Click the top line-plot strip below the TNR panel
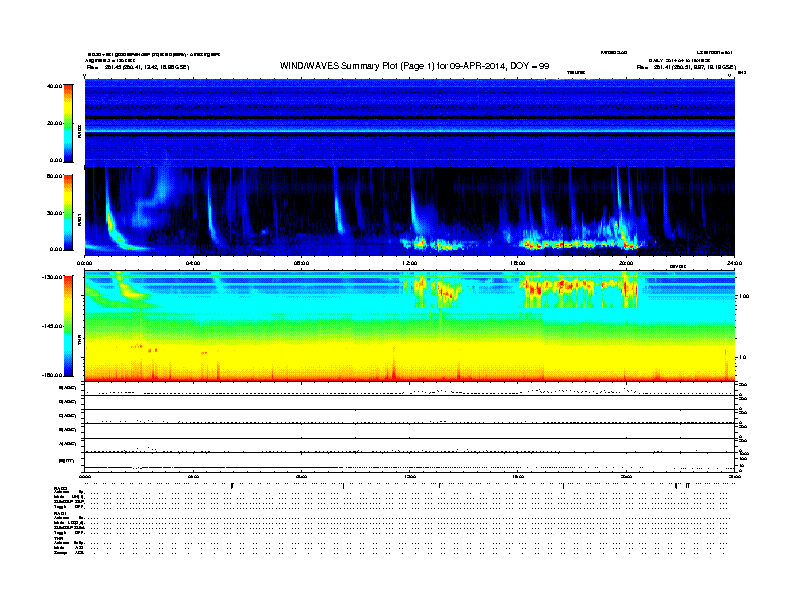This screenshot has height=612, width=792. coord(410,389)
